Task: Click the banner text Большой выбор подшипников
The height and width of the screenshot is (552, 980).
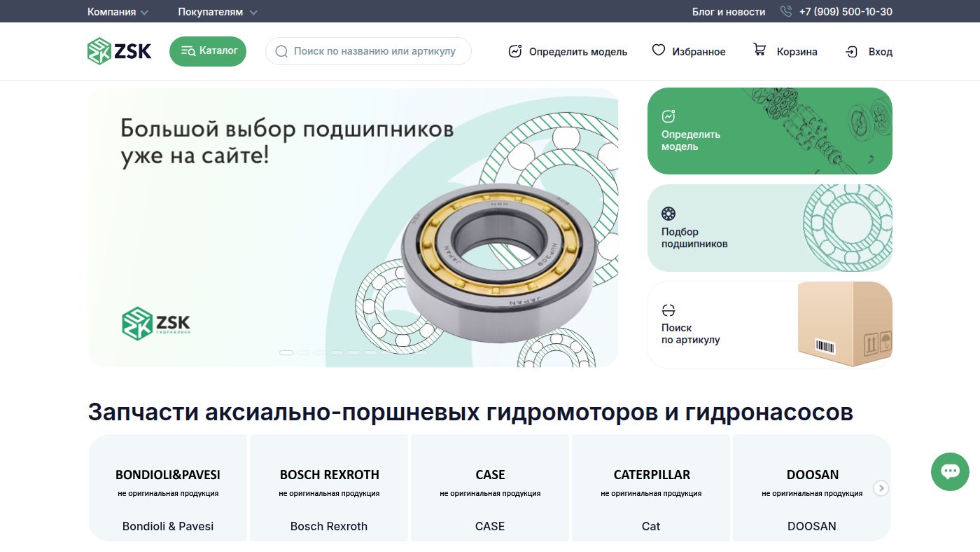Action: tap(287, 142)
